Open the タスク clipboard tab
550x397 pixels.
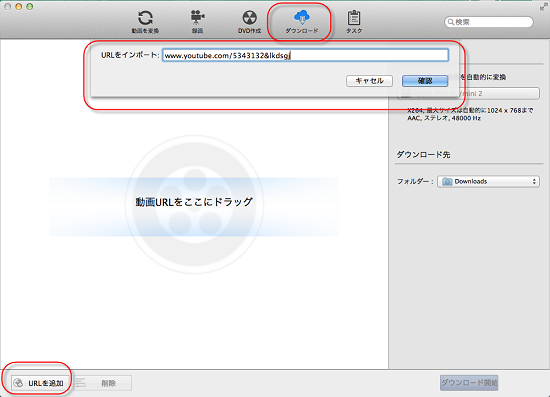[354, 22]
